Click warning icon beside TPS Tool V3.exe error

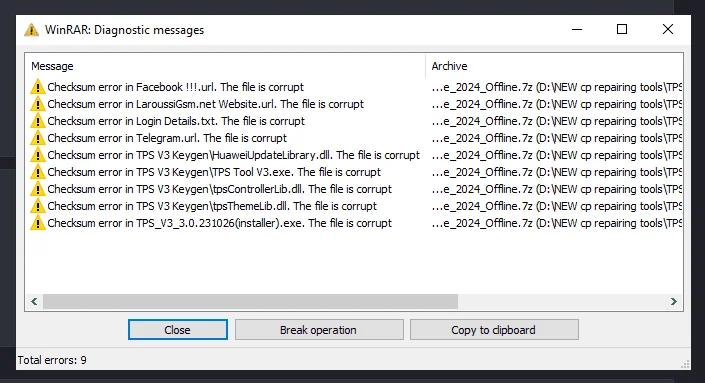click(x=38, y=172)
